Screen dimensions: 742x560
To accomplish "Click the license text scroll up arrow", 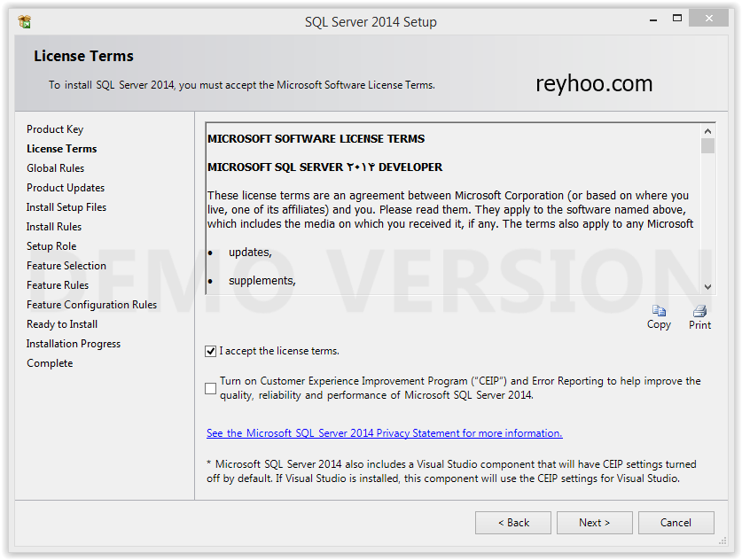I will (x=707, y=131).
